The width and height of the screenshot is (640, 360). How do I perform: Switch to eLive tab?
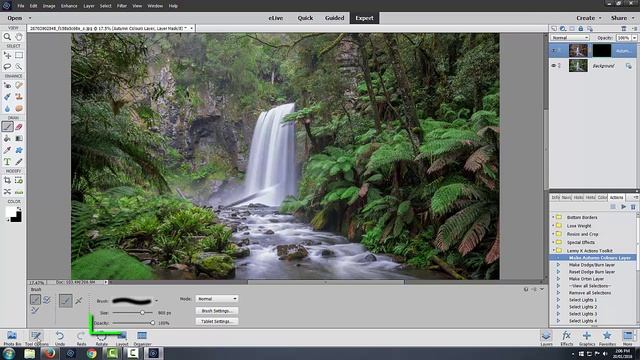[x=276, y=18]
